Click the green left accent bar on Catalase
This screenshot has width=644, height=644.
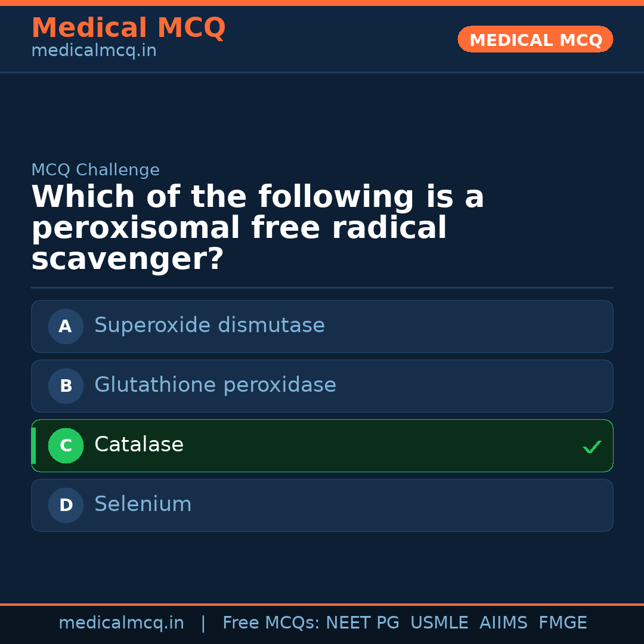pyautogui.click(x=33, y=445)
